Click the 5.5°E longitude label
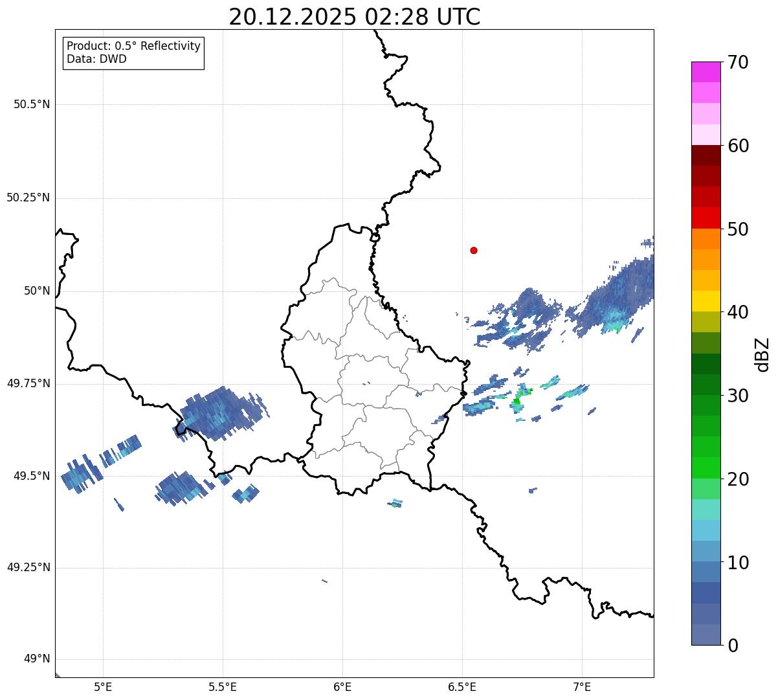 (x=223, y=686)
